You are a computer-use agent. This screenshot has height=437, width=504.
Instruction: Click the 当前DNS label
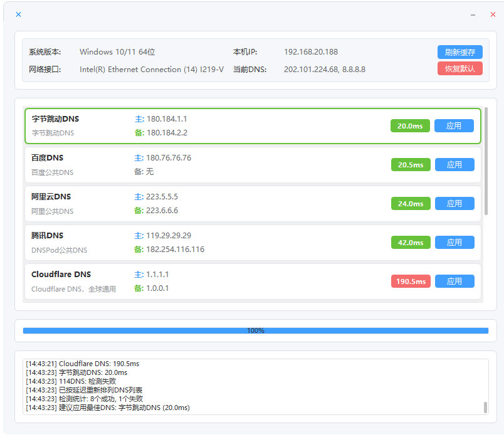point(249,70)
